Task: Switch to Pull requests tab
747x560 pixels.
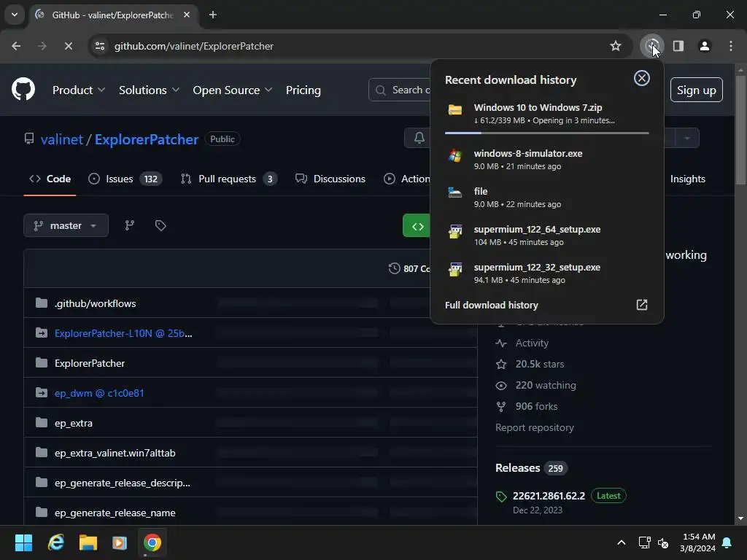Action: tap(228, 179)
